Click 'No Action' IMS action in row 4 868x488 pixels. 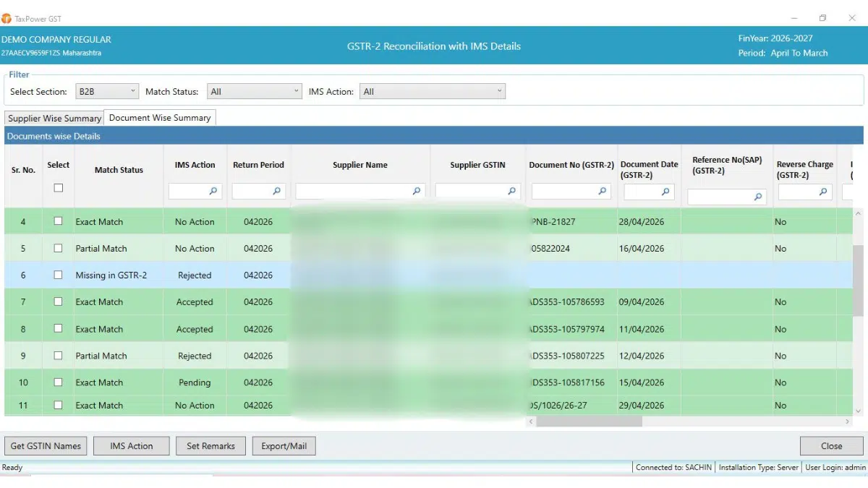pyautogui.click(x=195, y=222)
